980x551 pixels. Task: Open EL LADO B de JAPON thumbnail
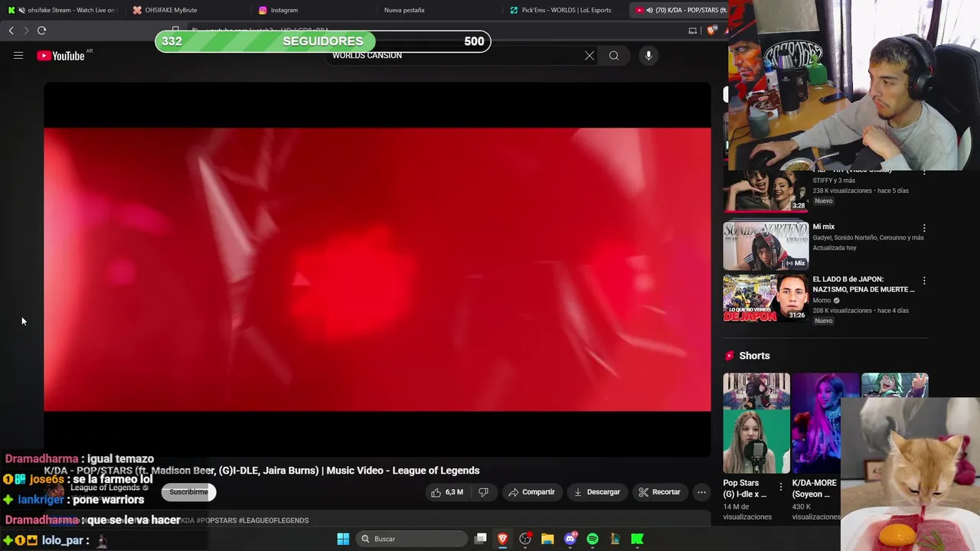(x=766, y=298)
